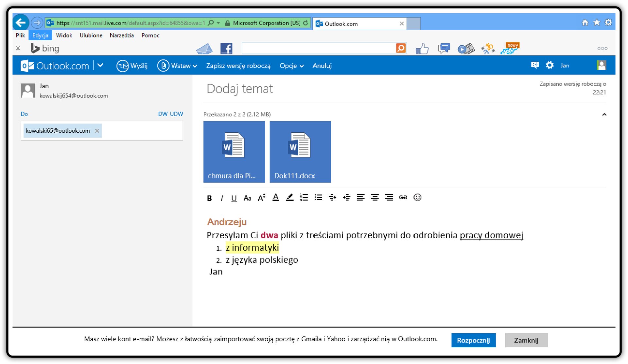Click the Bing bar search box
Screen dimensions: 628x364
point(319,48)
